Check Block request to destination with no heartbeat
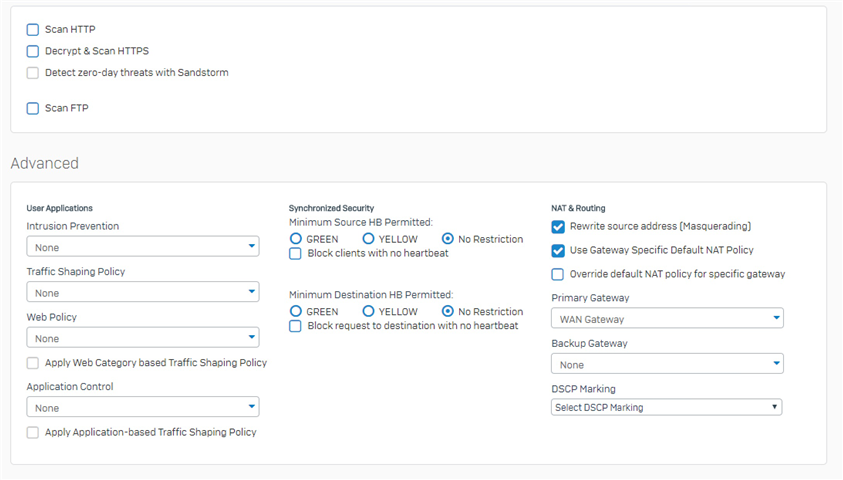843x480 pixels. point(295,326)
